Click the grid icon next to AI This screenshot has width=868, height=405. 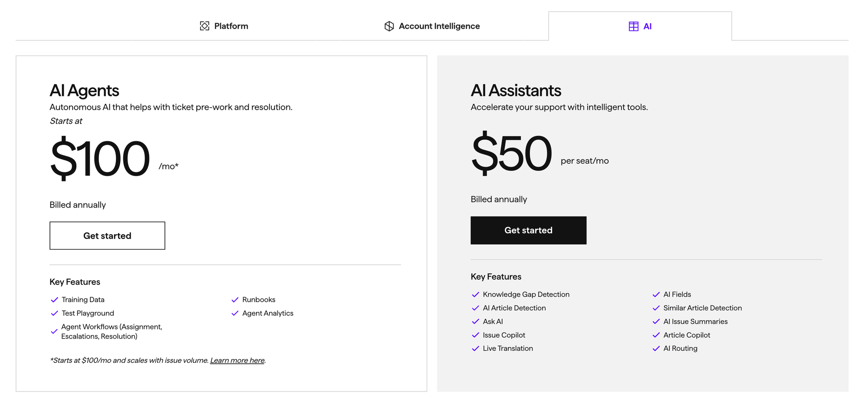tap(634, 26)
